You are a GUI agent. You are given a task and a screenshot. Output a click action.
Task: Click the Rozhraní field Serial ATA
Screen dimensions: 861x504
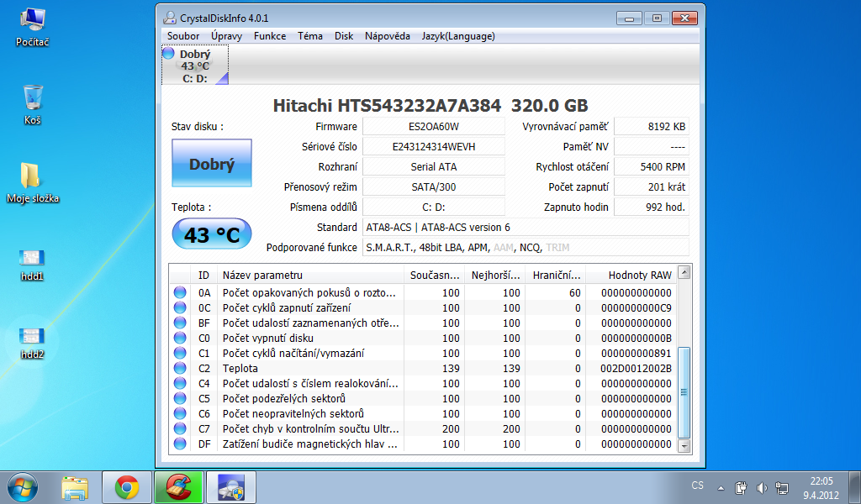[x=434, y=166]
